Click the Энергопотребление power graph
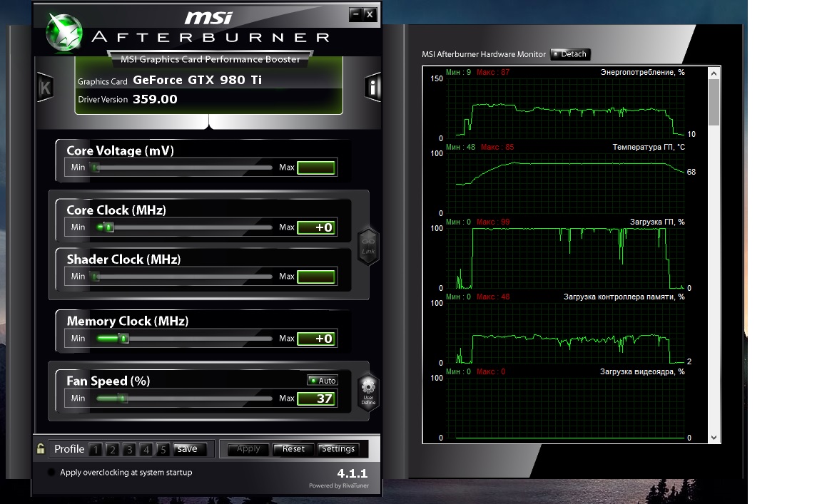This screenshot has width=822, height=504. (x=565, y=108)
